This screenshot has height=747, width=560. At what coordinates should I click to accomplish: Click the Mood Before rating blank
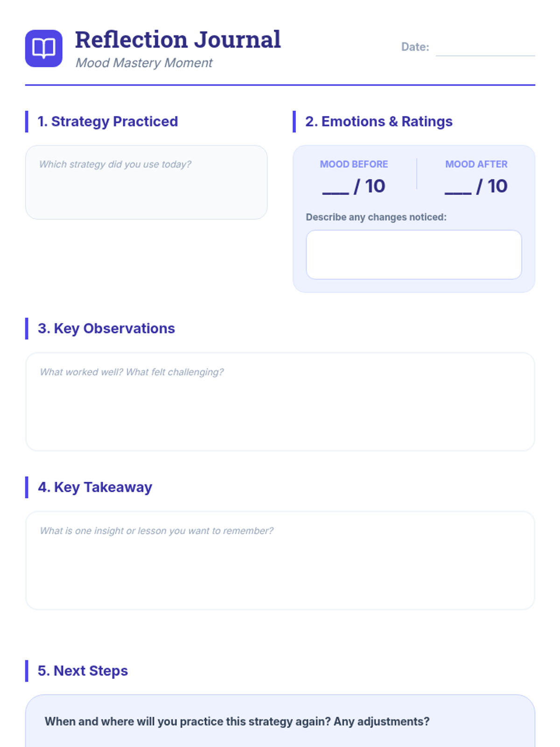click(336, 187)
